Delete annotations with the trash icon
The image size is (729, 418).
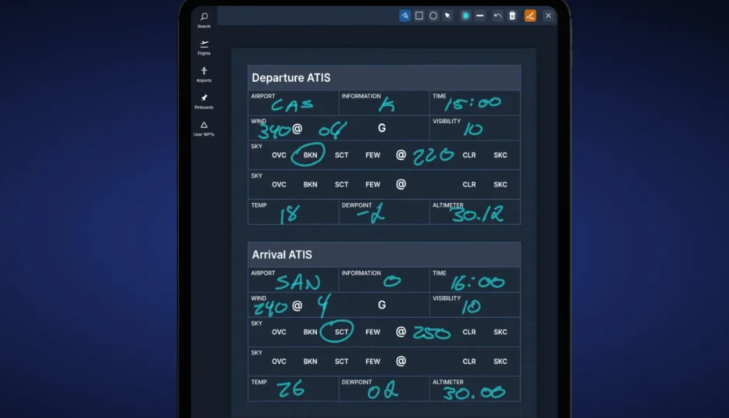pyautogui.click(x=512, y=16)
